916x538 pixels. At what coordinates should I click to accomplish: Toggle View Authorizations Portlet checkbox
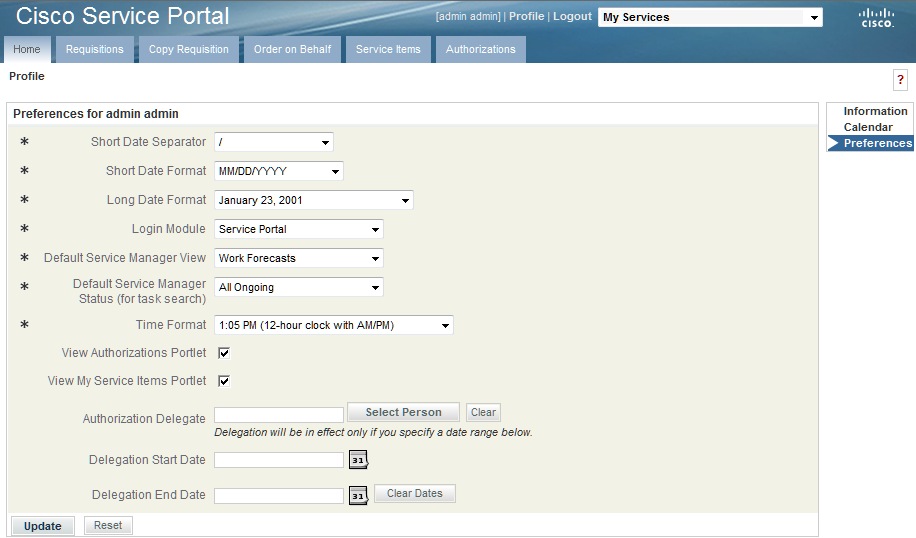pos(224,353)
